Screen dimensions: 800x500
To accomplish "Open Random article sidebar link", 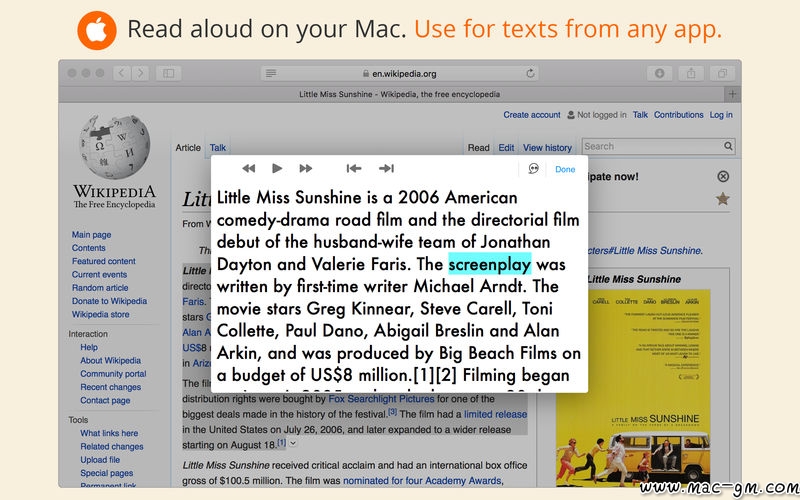I will tap(100, 288).
